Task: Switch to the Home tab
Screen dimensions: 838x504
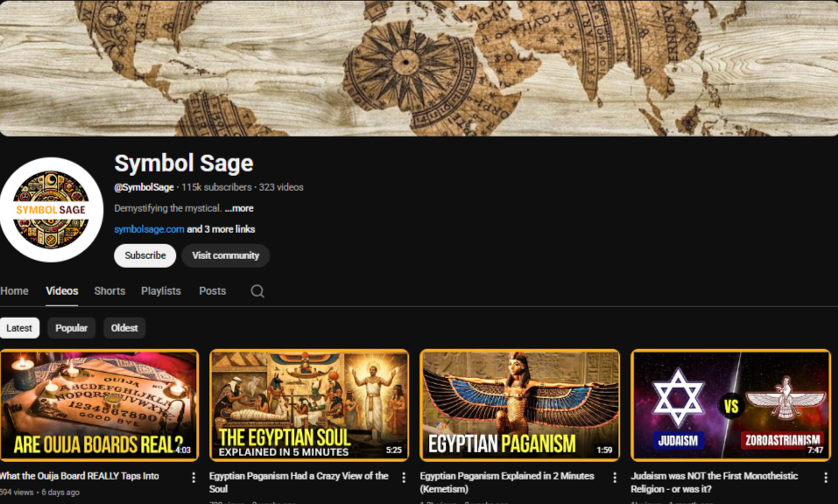Action: 14,291
